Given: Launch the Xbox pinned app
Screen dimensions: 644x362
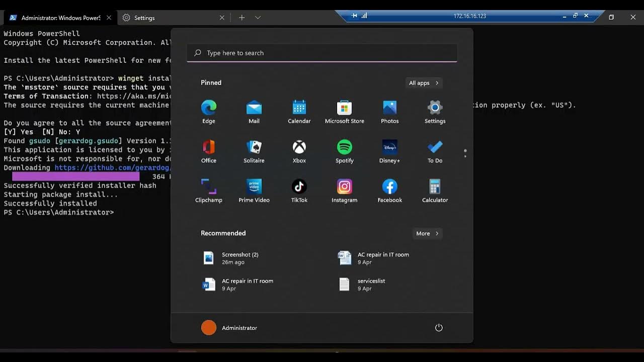Looking at the screenshot, I should (x=299, y=152).
